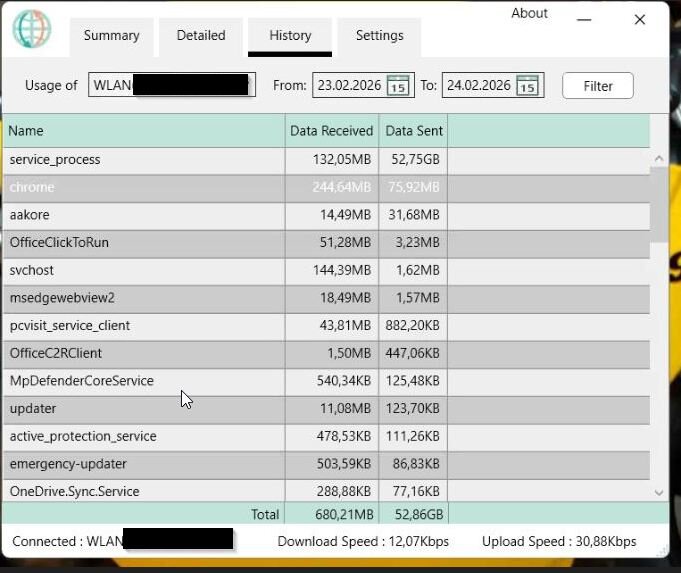This screenshot has height=573, width=681.
Task: Go to the Settings tab
Action: (x=379, y=36)
